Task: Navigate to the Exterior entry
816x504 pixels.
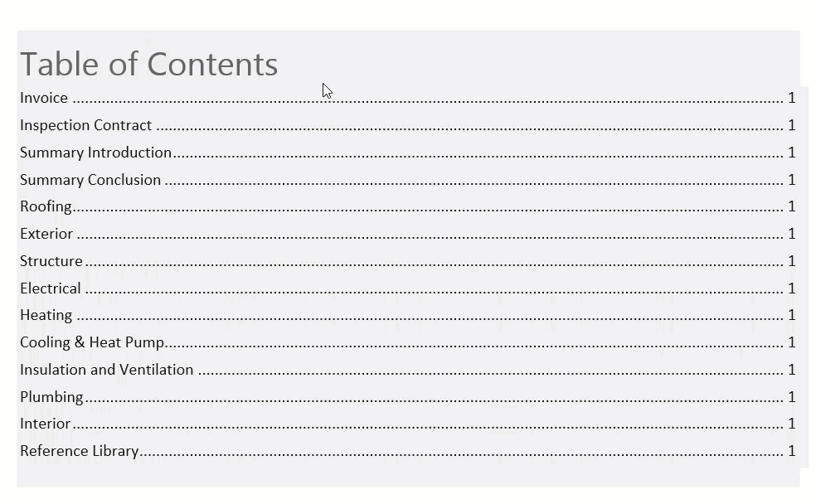Action: (x=46, y=234)
